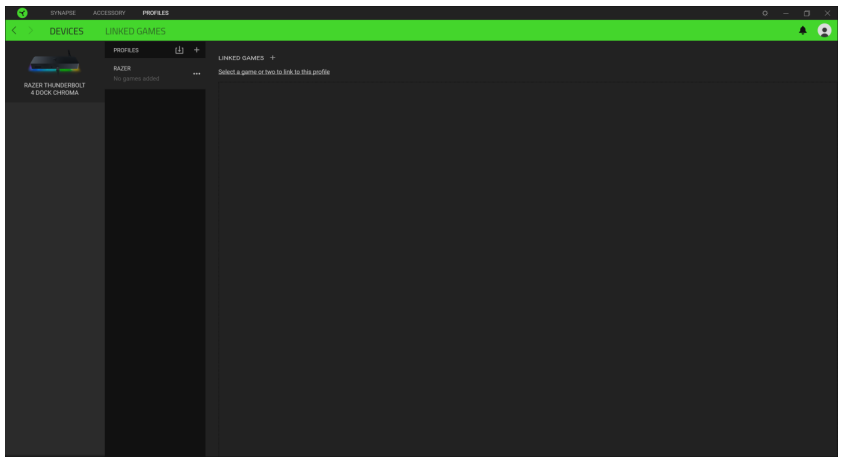Screen dimensions: 843x461
Task: Expand the Razer profile ellipsis menu
Action: 196,74
